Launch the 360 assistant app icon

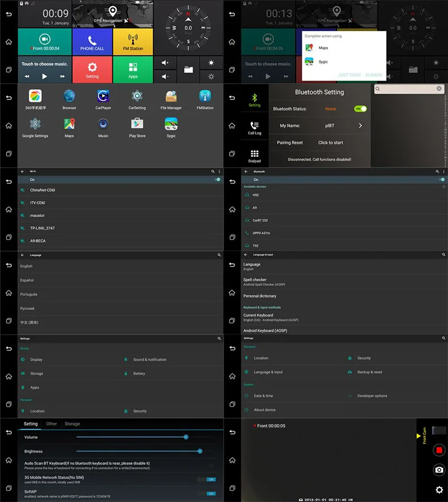coord(35,100)
